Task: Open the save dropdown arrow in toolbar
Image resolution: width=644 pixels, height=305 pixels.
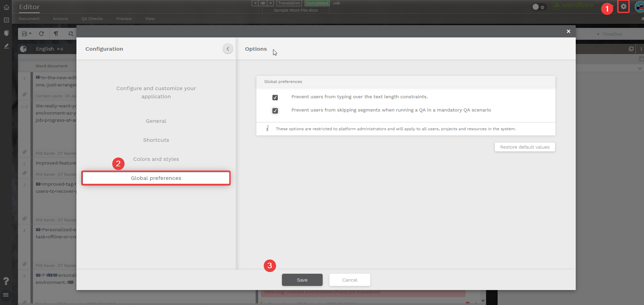Action: pyautogui.click(x=30, y=34)
